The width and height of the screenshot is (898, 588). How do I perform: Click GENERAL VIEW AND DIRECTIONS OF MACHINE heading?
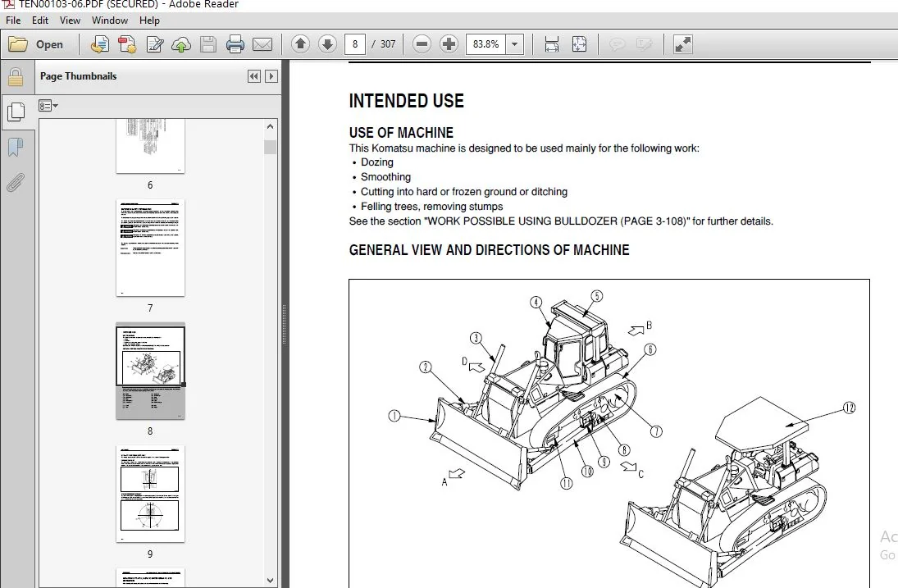pos(489,250)
